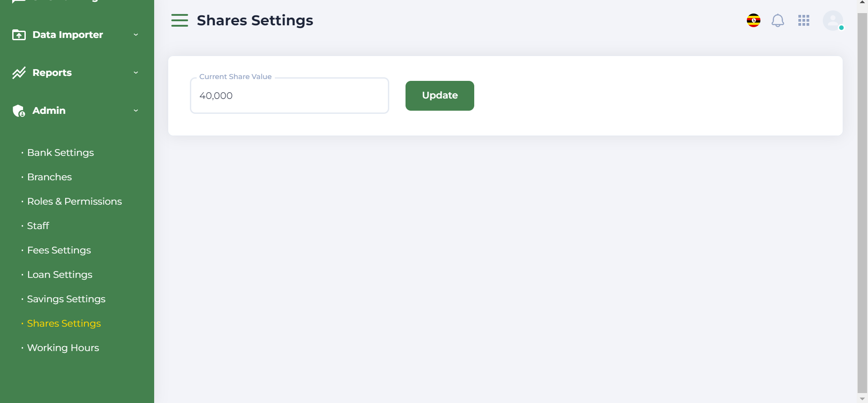
Task: Click the Data Importer folder icon
Action: [19, 35]
